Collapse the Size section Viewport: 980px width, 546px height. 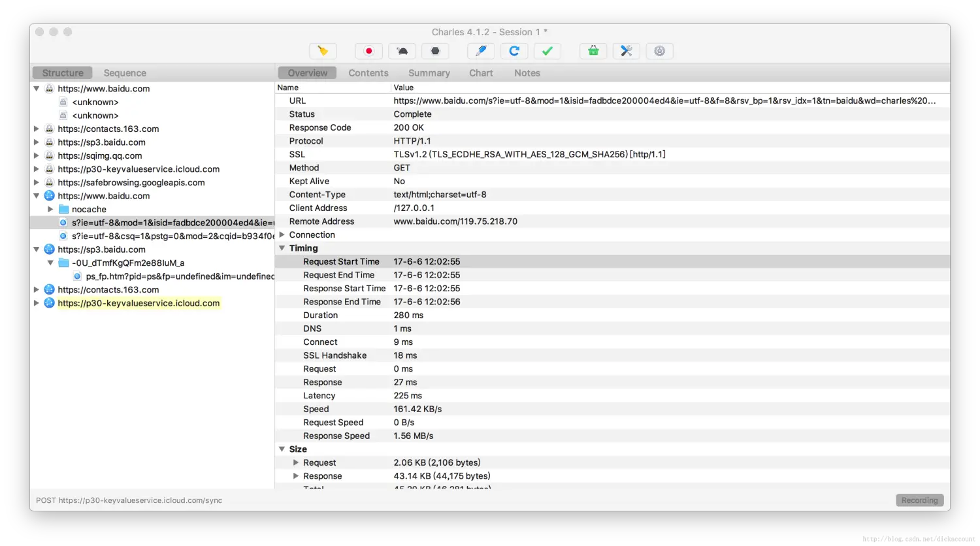point(282,449)
